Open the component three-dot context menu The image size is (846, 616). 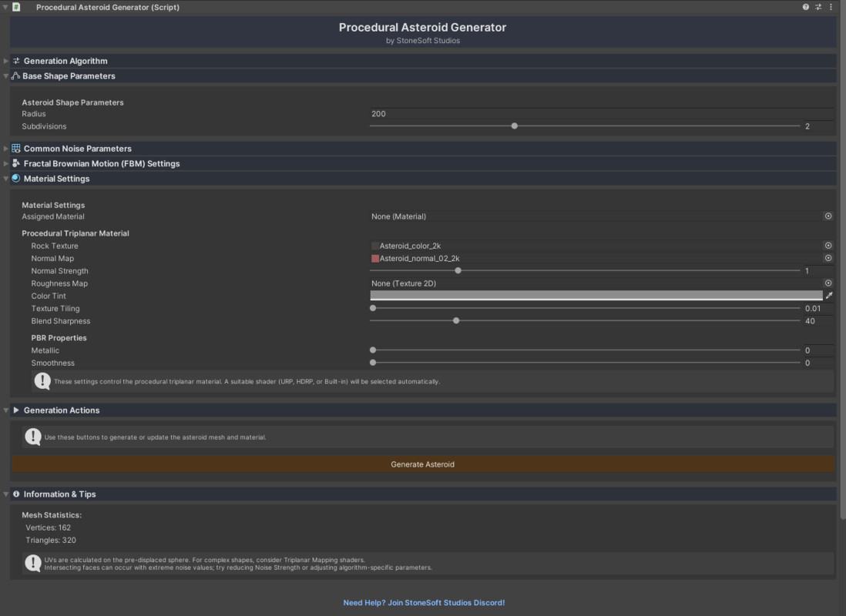click(x=831, y=7)
